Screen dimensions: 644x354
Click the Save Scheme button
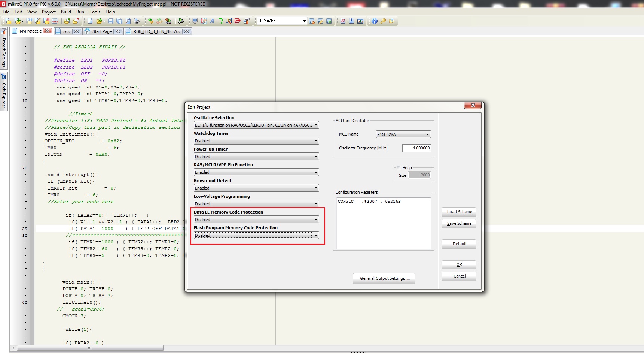(x=459, y=223)
